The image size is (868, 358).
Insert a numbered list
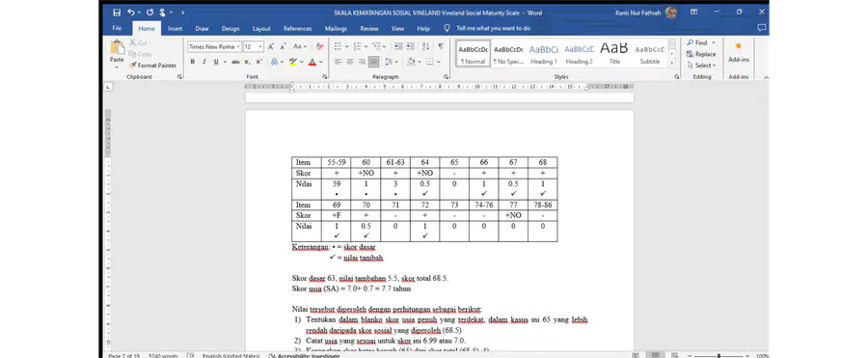click(357, 46)
